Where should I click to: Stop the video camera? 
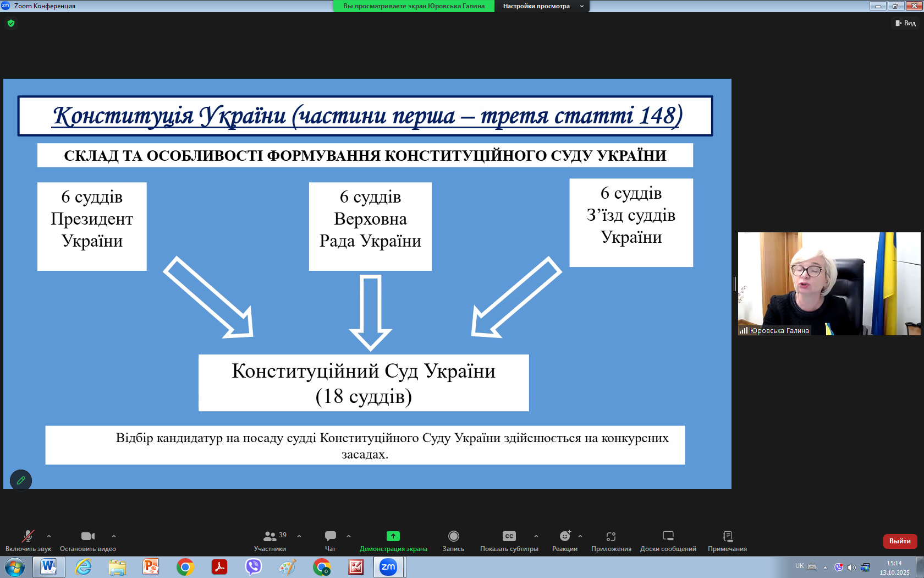pos(87,536)
